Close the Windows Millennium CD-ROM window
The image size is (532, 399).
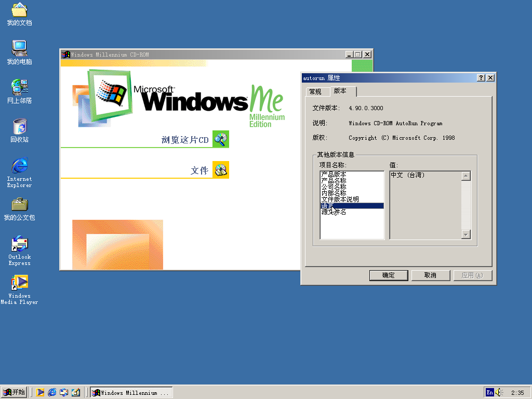[x=367, y=54]
